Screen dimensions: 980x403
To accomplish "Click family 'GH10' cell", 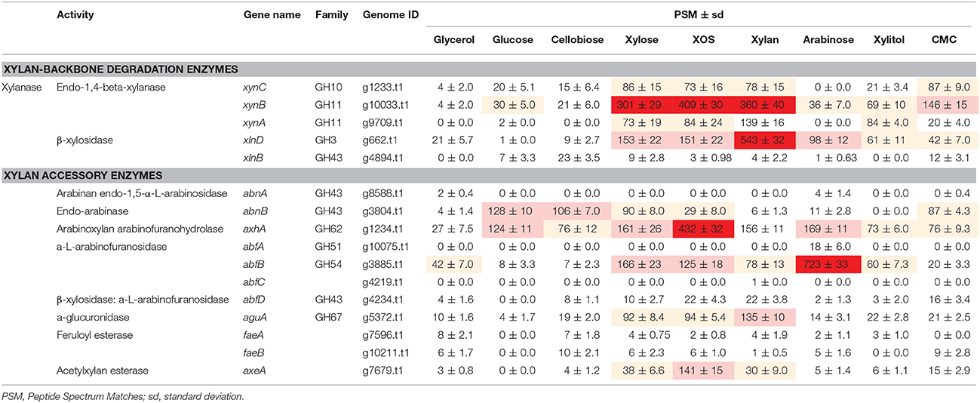I will [x=327, y=88].
